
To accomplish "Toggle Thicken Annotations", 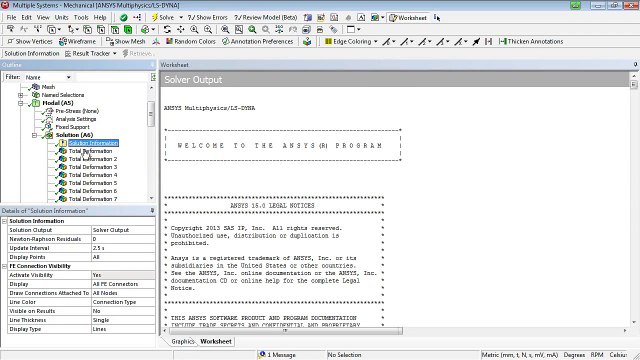I will tap(531, 41).
